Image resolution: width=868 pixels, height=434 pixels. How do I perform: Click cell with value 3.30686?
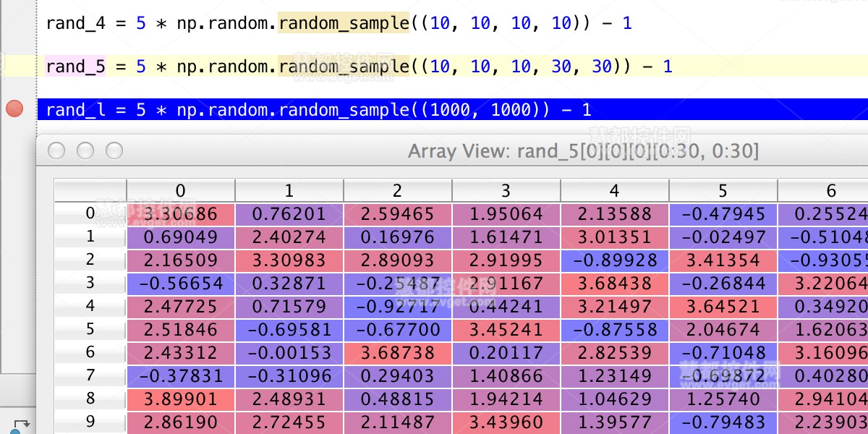[181, 214]
